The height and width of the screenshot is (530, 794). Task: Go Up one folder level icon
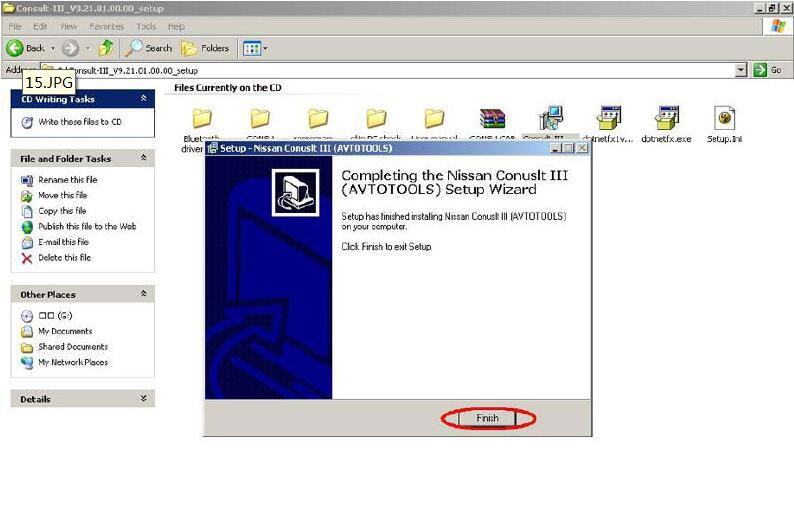(x=106, y=48)
